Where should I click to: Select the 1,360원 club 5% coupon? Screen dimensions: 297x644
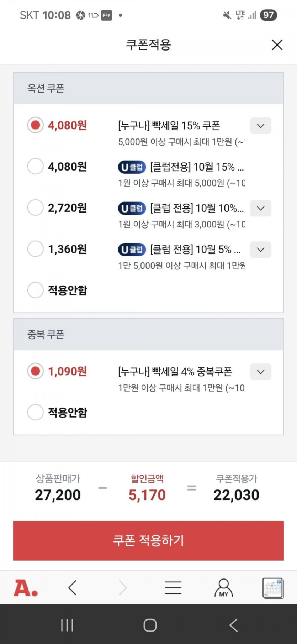[x=36, y=249]
